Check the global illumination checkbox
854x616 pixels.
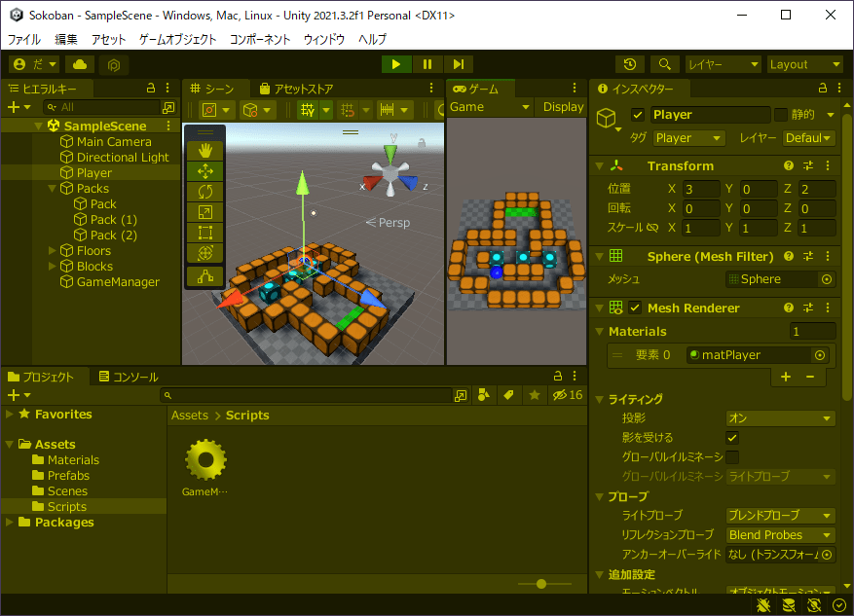[x=732, y=457]
